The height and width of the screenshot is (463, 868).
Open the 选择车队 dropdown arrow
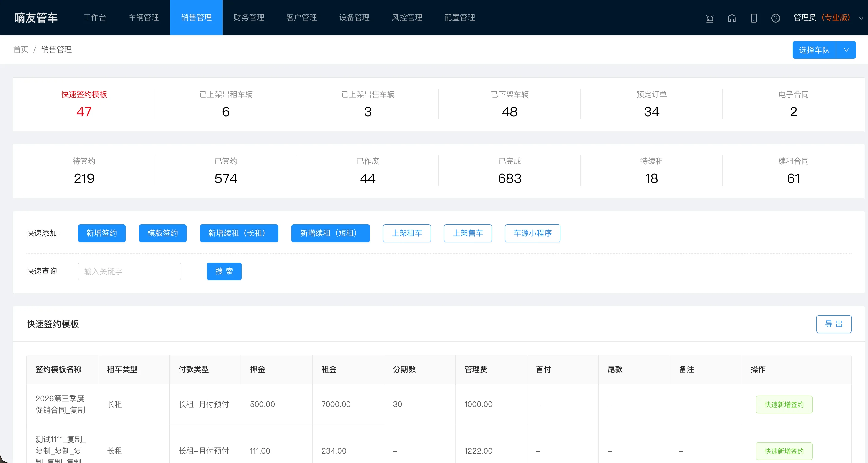click(x=846, y=50)
